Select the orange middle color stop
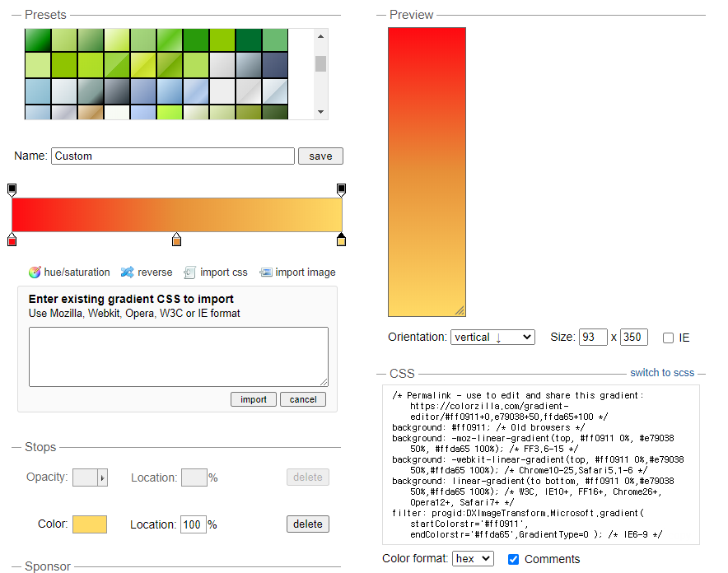Image resolution: width=728 pixels, height=573 pixels. click(176, 240)
